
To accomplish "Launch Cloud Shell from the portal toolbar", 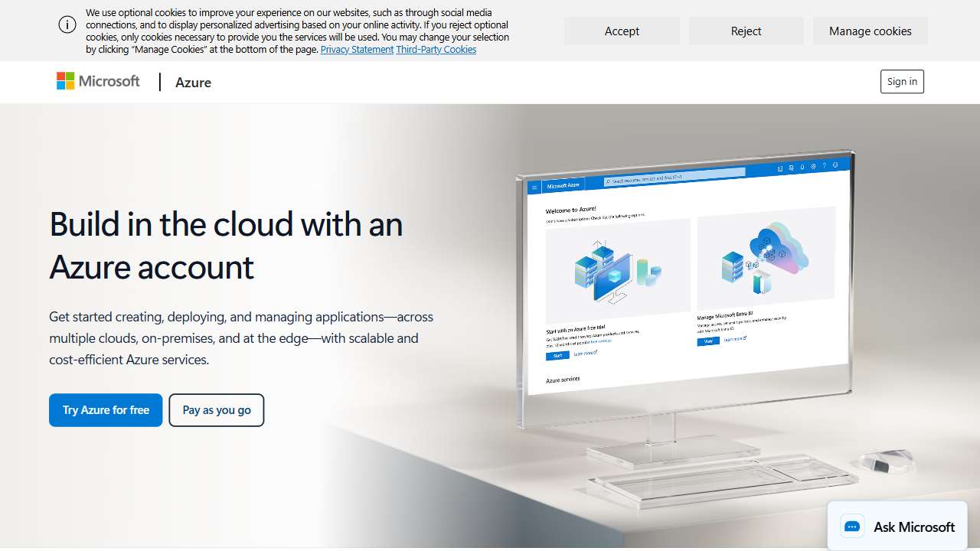I will pos(780,168).
